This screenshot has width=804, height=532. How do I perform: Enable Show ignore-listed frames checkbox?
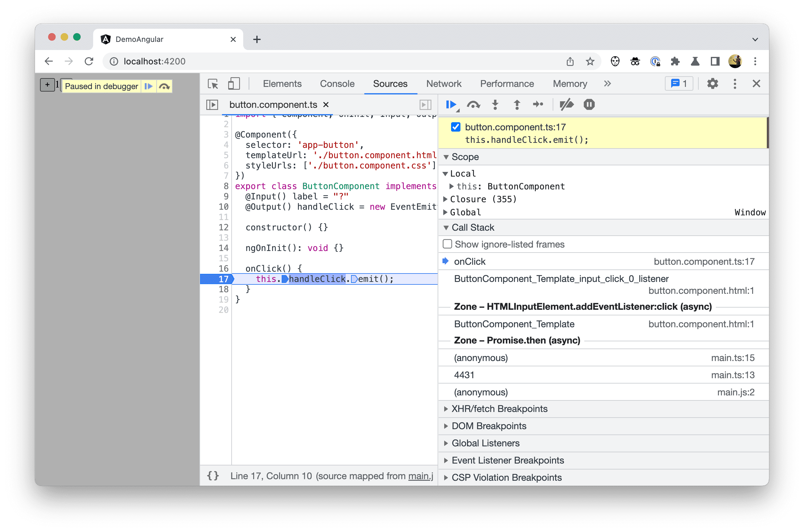click(x=448, y=244)
